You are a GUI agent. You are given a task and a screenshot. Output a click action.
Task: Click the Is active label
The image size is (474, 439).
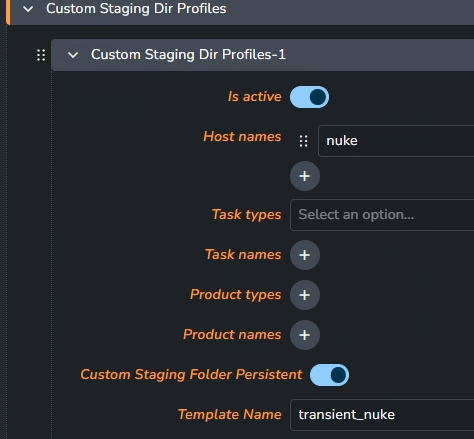(x=255, y=97)
